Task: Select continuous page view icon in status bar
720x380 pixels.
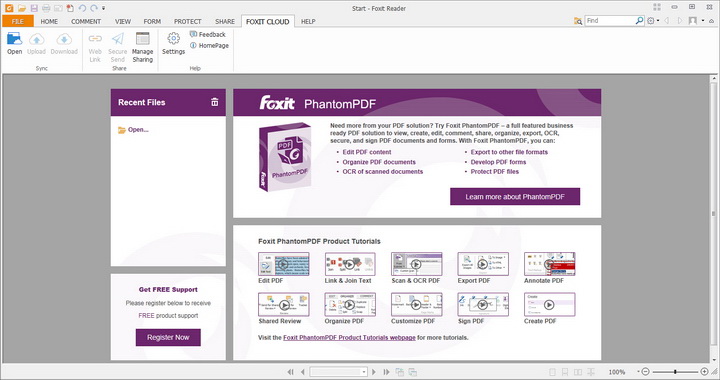Action: tap(565, 372)
